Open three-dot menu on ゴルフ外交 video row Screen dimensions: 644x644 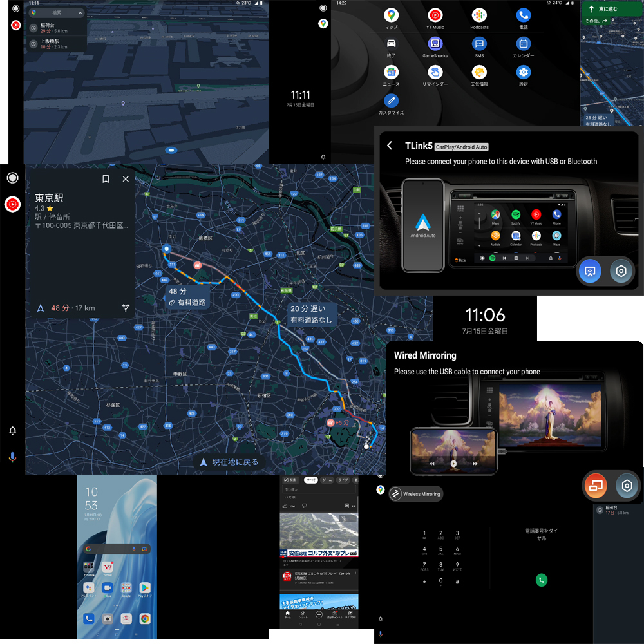[355, 573]
